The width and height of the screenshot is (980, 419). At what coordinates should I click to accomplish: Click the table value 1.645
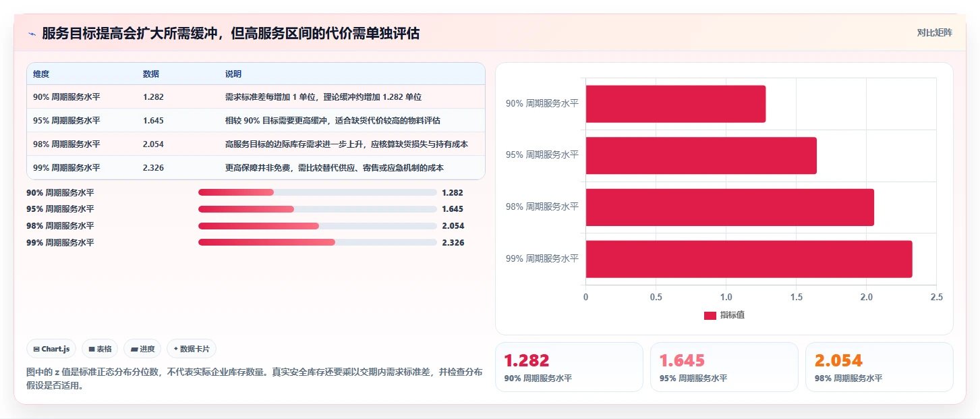pos(153,121)
